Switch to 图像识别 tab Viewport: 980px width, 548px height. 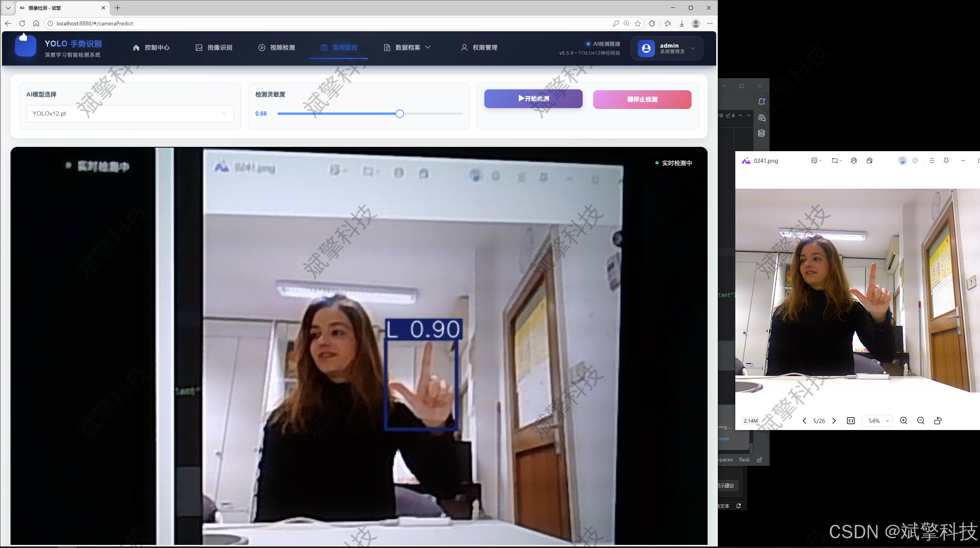click(214, 48)
